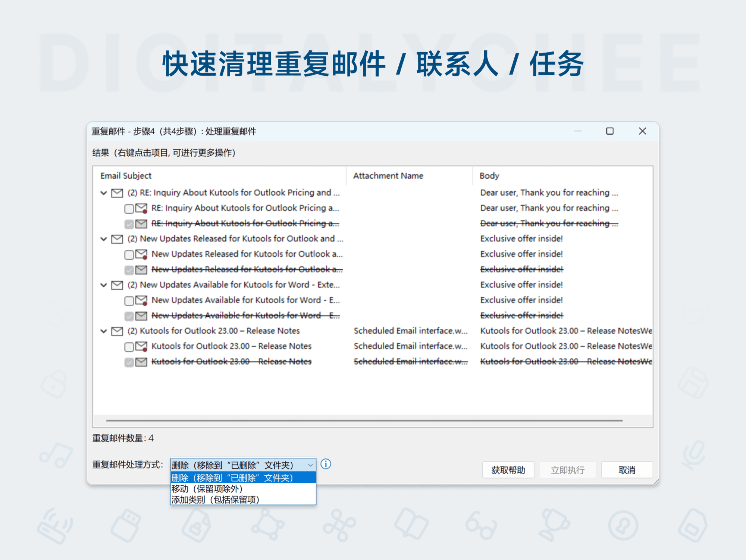This screenshot has height=560, width=746.
Task: Click flagged envelope icon of kept New Updates Released email
Action: pos(141,254)
